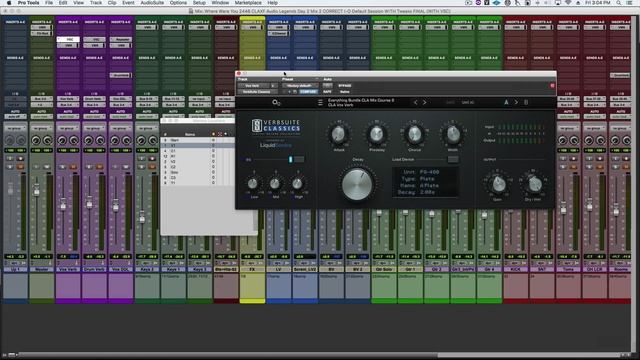Click Master track left pan knob
This screenshot has width=640, height=360.
tap(36, 141)
